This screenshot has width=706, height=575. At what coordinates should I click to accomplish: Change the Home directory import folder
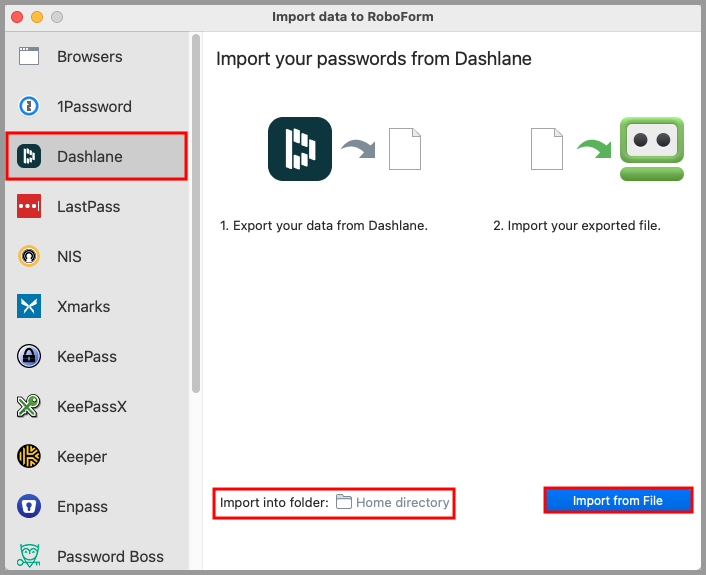[393, 502]
